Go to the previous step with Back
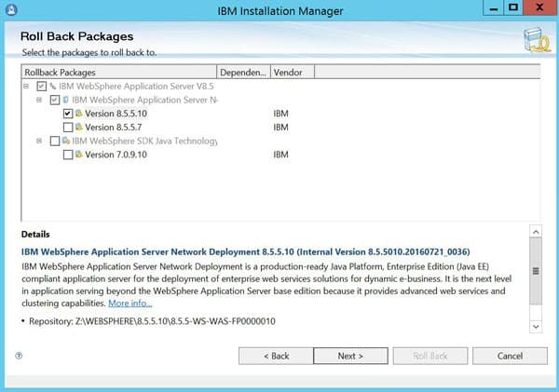This screenshot has width=559, height=392. [276, 356]
